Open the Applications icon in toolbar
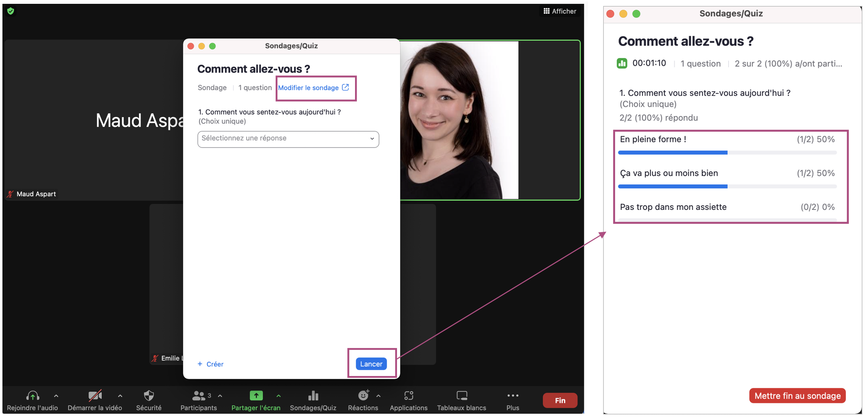This screenshot has height=419, width=868. (408, 396)
